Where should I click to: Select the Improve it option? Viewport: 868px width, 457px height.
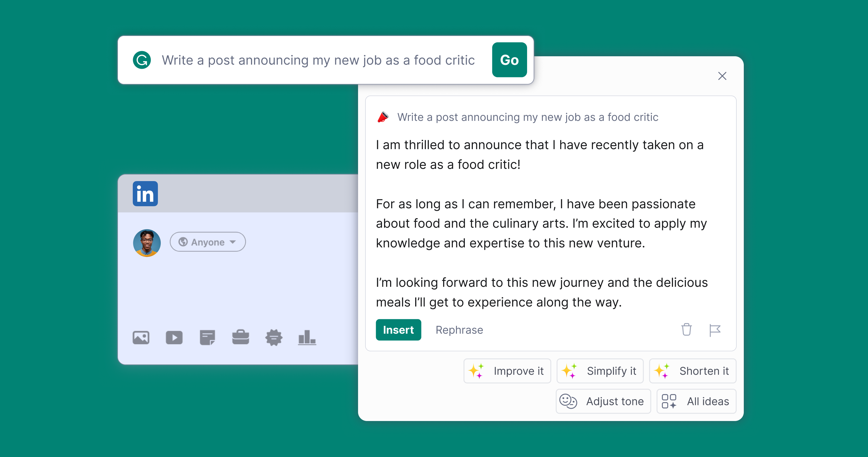pos(507,371)
